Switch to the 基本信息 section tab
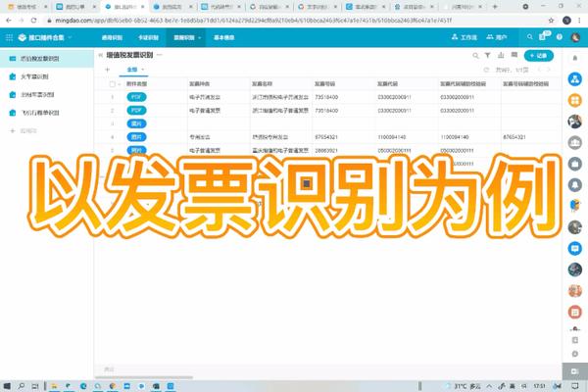588x392 pixels. click(223, 37)
